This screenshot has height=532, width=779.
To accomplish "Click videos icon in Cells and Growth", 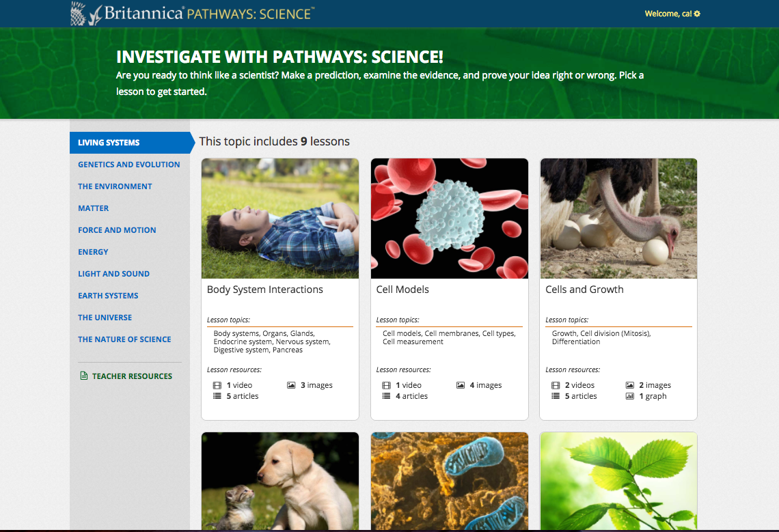I will (556, 385).
